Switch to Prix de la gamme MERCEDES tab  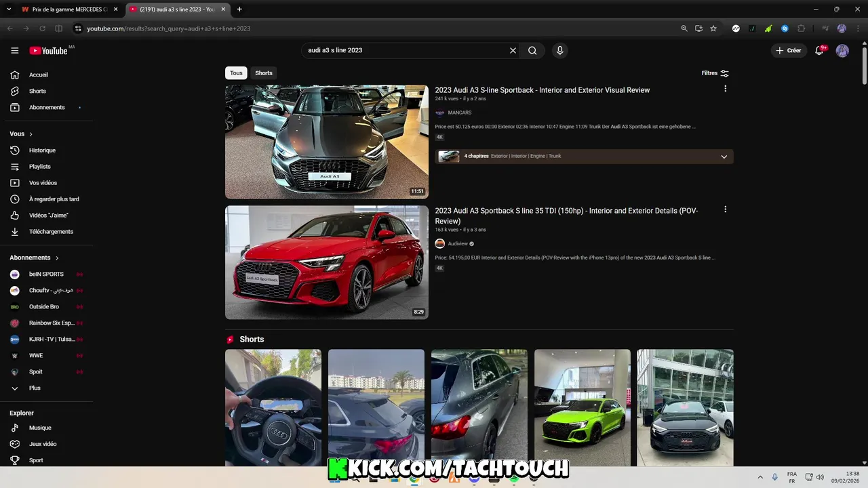(x=70, y=9)
